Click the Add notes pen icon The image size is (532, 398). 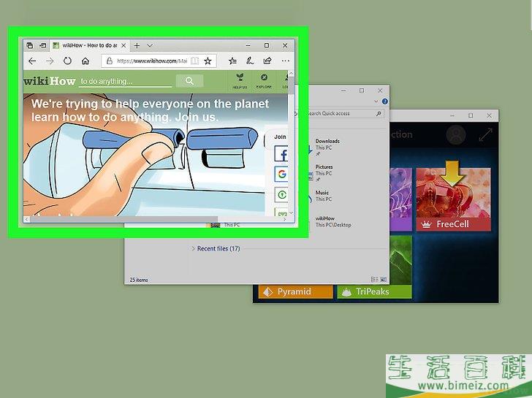point(250,61)
